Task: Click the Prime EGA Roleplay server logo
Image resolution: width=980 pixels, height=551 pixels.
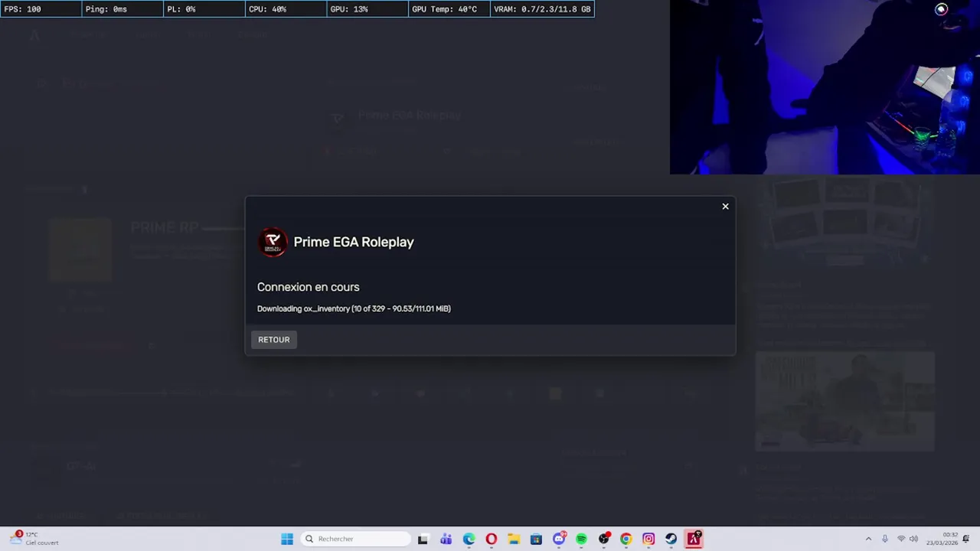Action: coord(273,242)
